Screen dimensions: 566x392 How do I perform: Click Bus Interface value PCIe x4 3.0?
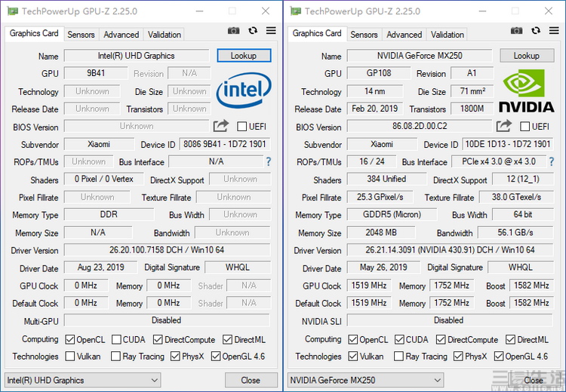click(499, 161)
